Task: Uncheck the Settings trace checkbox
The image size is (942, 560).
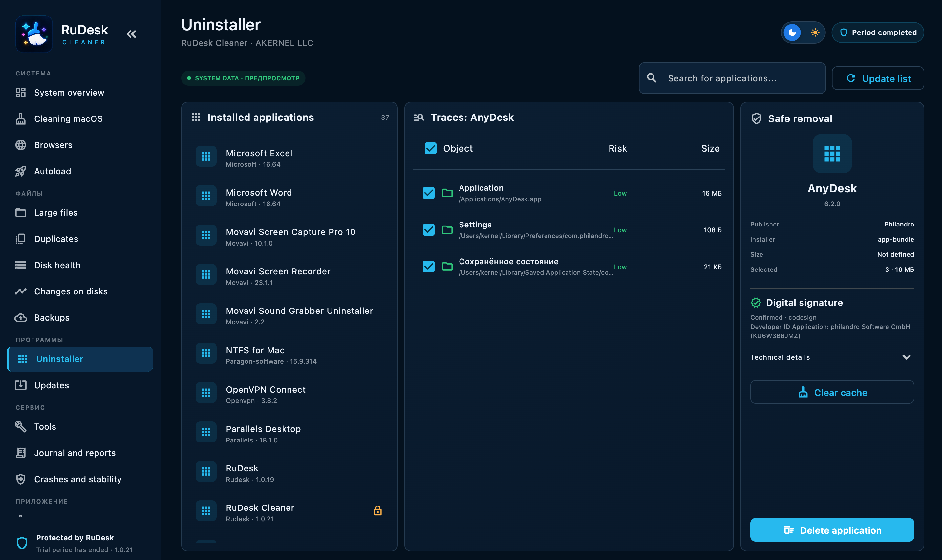Action: 429,230
